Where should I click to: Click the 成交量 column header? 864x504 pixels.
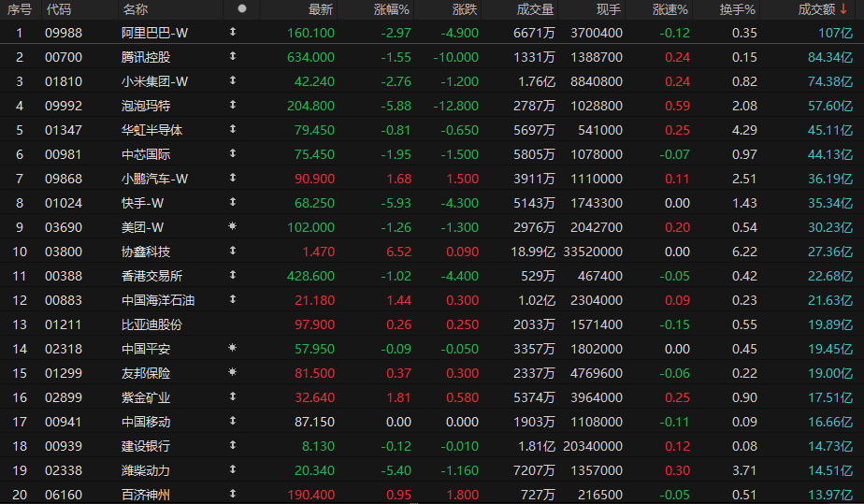[x=536, y=9]
